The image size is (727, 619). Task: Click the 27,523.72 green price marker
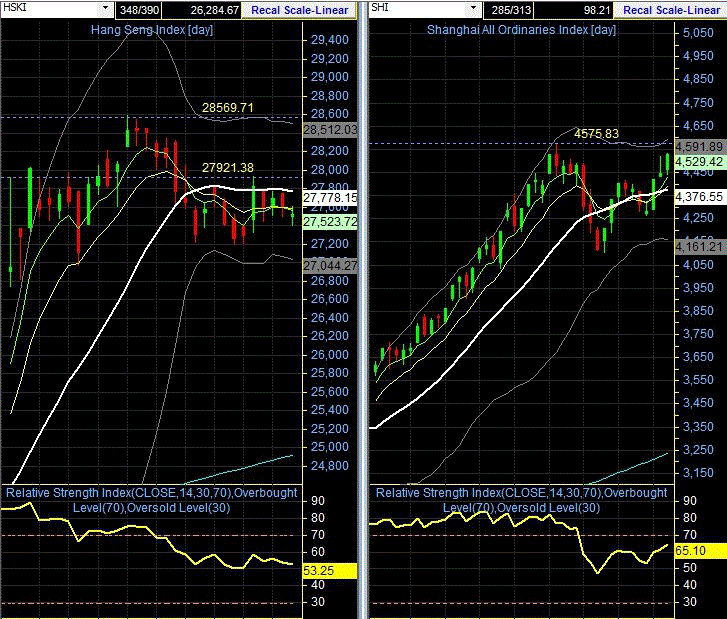330,223
